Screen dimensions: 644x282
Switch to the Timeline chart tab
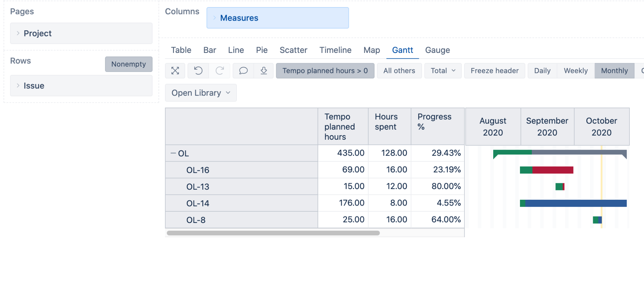coord(335,50)
